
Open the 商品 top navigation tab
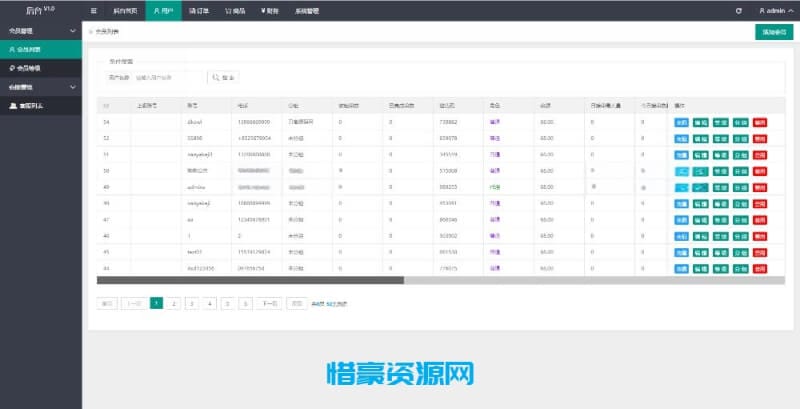235,11
